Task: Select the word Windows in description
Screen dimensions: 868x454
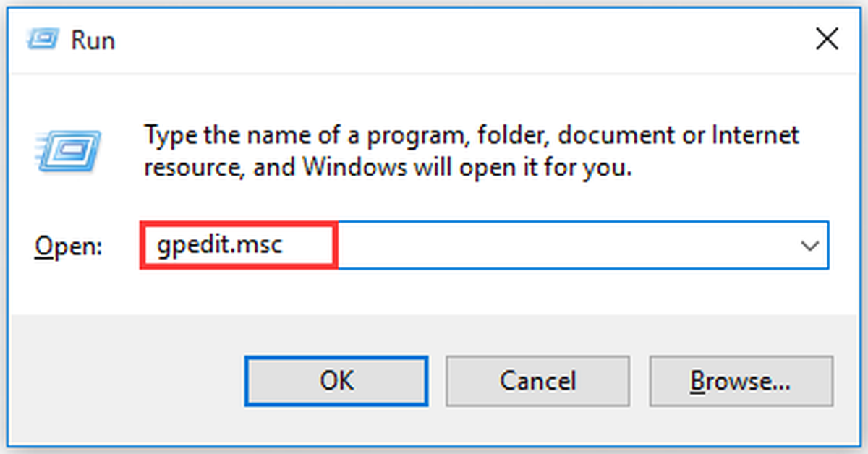Action: (x=351, y=167)
